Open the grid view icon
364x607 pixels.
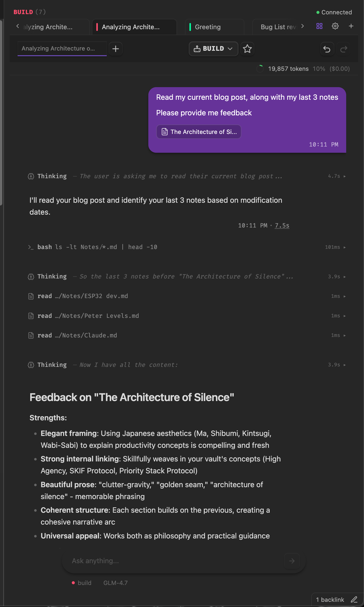(319, 26)
